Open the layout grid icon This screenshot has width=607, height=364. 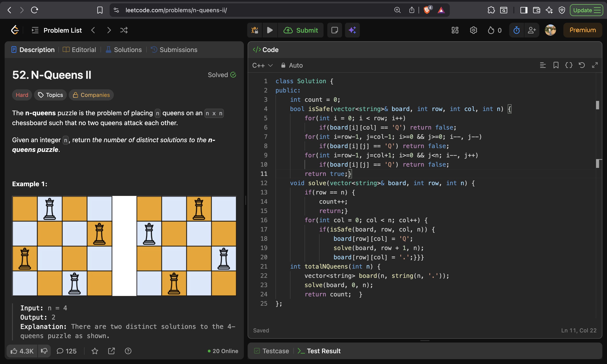pyautogui.click(x=455, y=30)
